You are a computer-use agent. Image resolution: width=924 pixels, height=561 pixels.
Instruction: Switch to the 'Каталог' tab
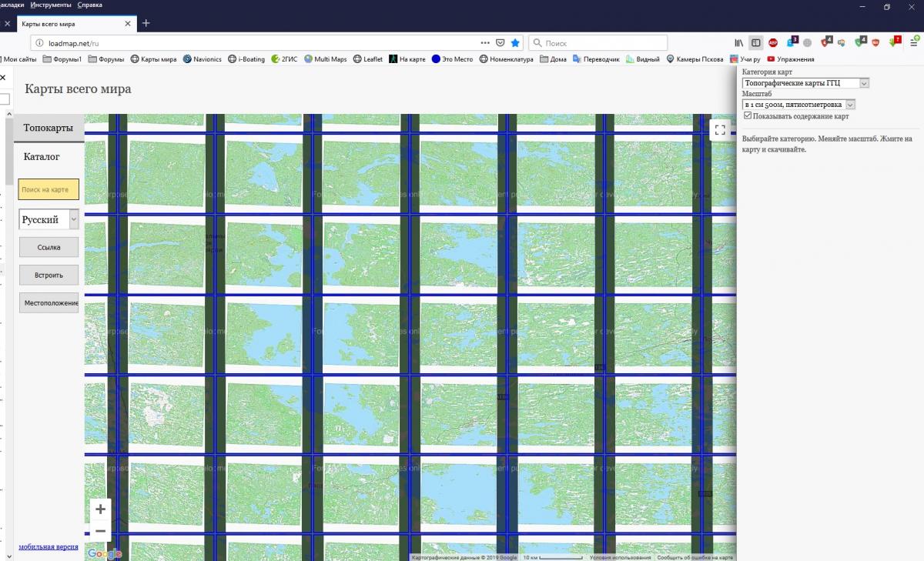[x=42, y=156]
